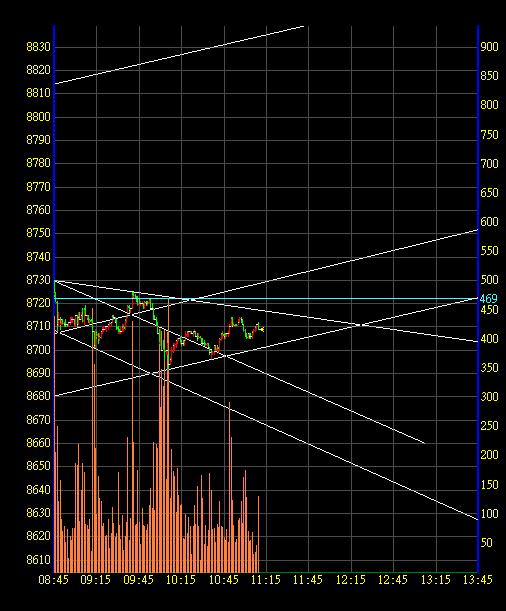506x611 pixels.
Task: Select the 12:15 time axis label
Action: click(351, 580)
